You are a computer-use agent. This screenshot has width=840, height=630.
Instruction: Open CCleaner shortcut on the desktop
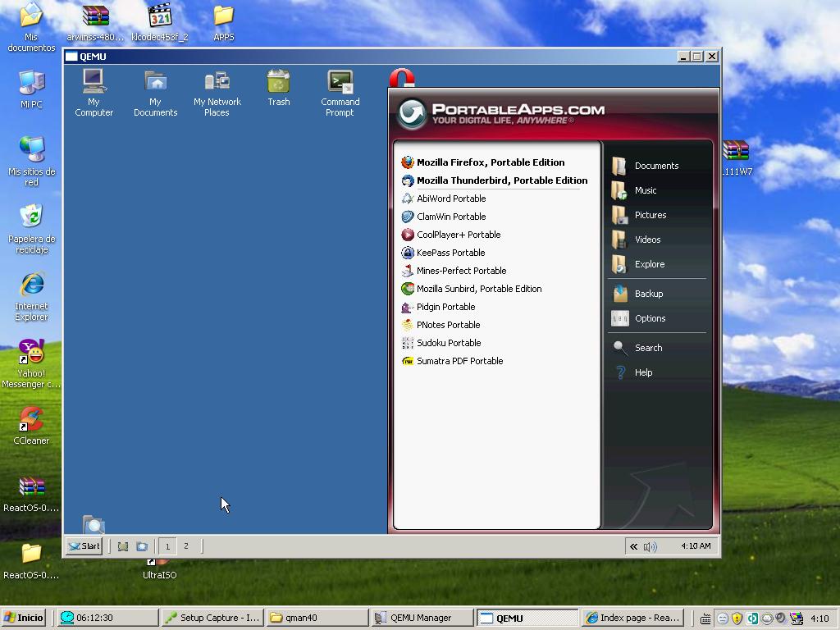(31, 424)
